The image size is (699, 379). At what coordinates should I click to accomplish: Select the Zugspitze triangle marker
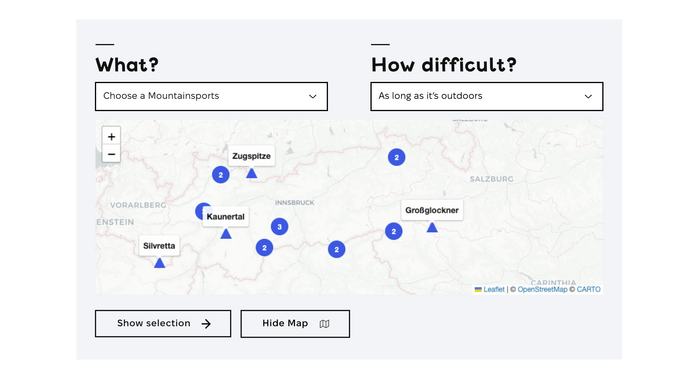251,173
